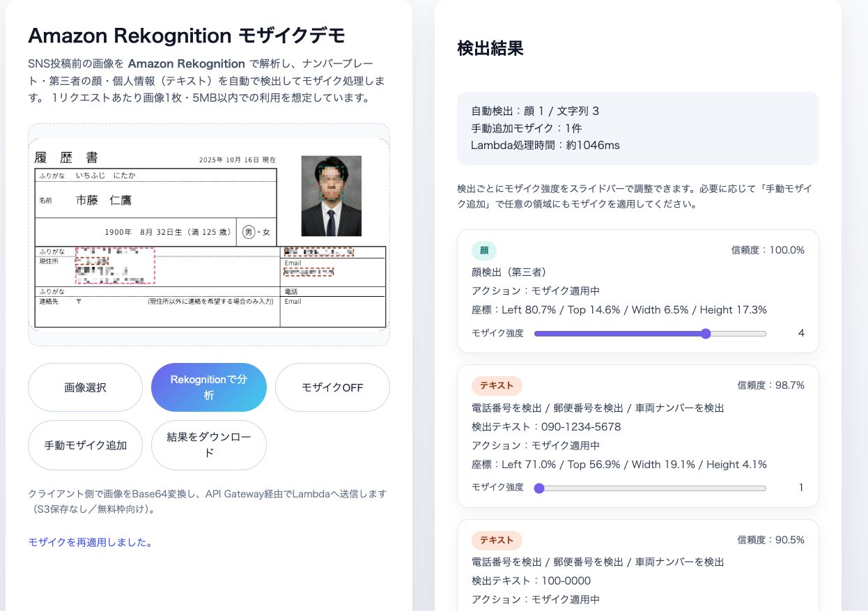Select the pink dashed address mosaic region

[x=115, y=265]
